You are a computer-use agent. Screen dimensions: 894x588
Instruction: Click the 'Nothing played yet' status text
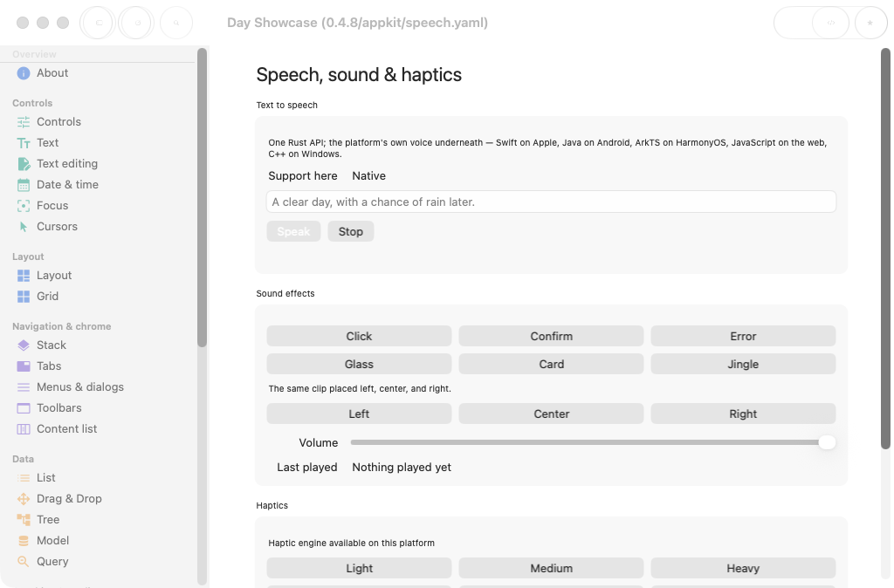[x=402, y=468]
